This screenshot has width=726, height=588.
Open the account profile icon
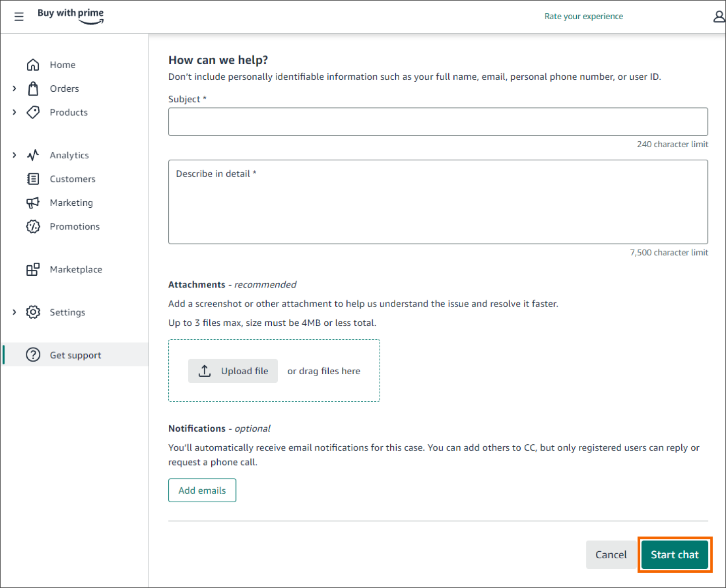click(x=719, y=16)
